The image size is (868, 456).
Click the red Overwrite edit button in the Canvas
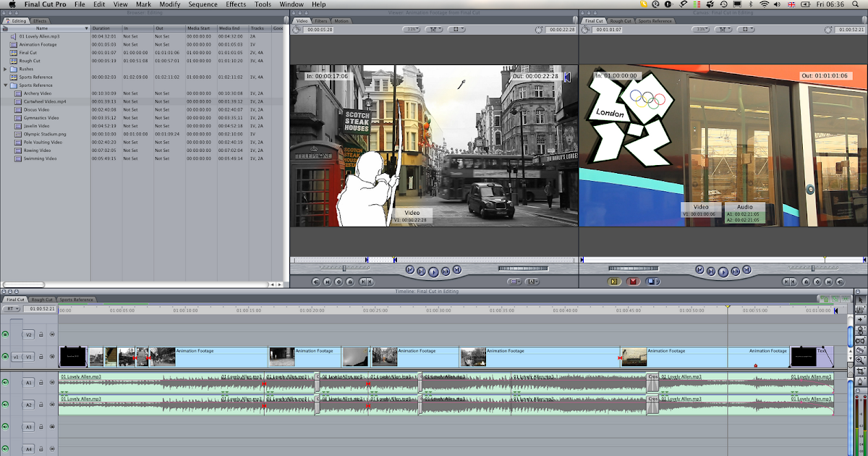point(633,282)
